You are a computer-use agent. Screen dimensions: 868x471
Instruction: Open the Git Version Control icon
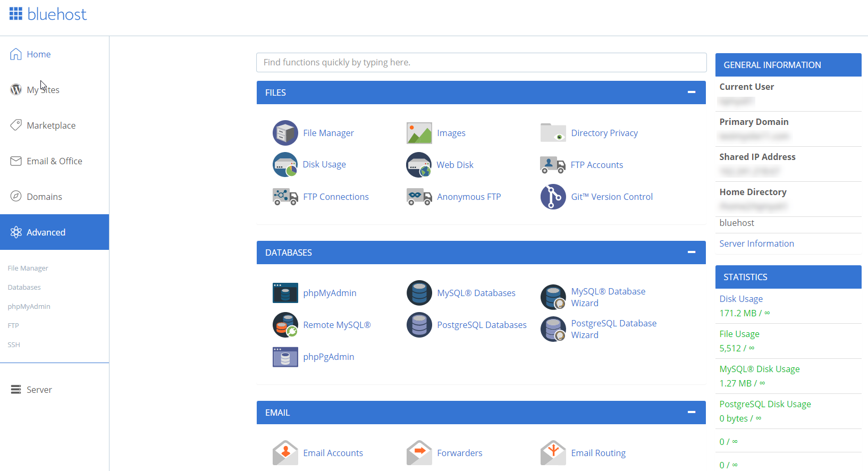coord(553,197)
